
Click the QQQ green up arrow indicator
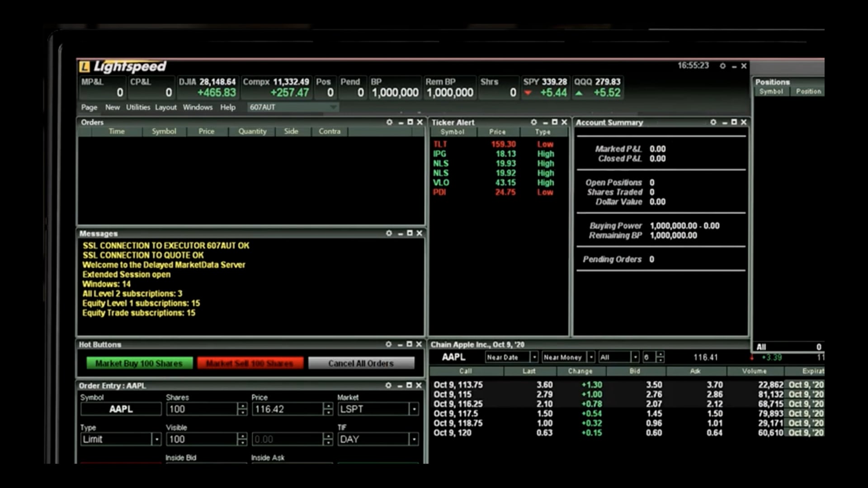click(x=579, y=93)
